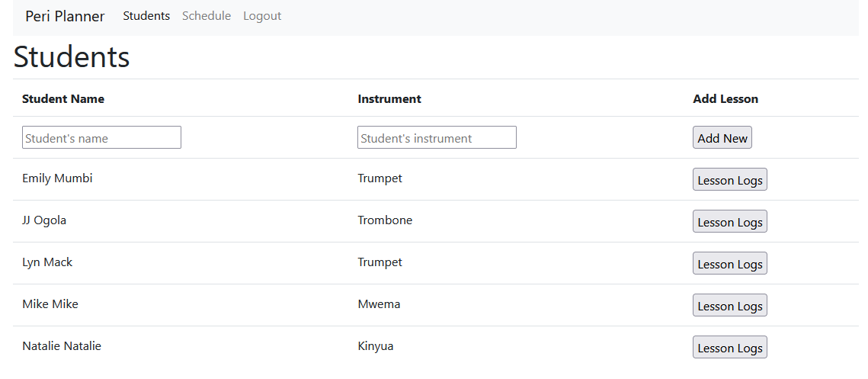The width and height of the screenshot is (868, 379).
Task: Click the Add Lesson column header
Action: 725,99
